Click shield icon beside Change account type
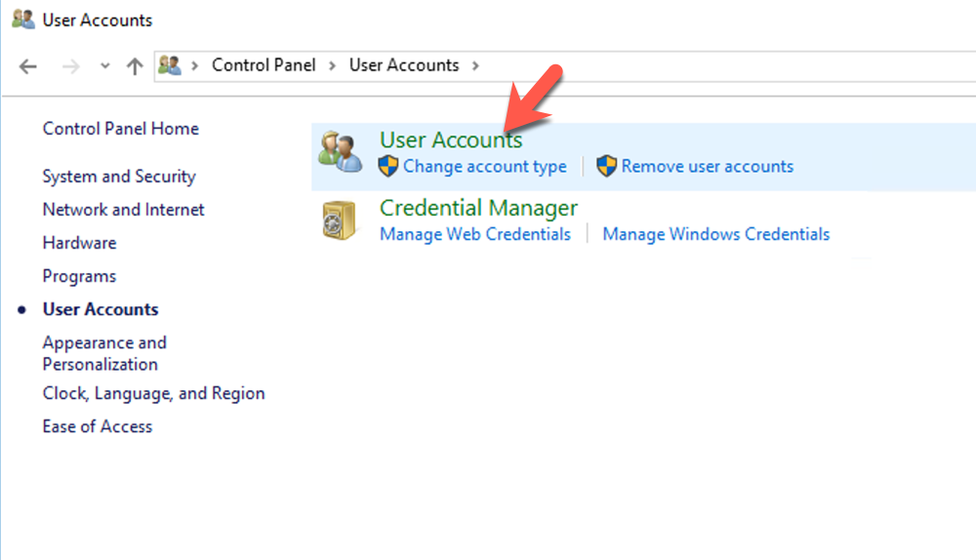 (x=388, y=166)
